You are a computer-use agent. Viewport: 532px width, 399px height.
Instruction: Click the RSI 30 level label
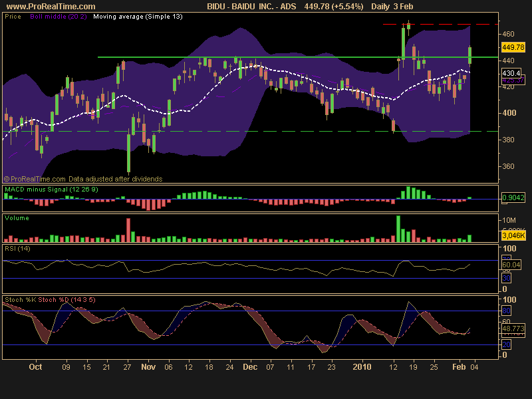click(x=506, y=278)
